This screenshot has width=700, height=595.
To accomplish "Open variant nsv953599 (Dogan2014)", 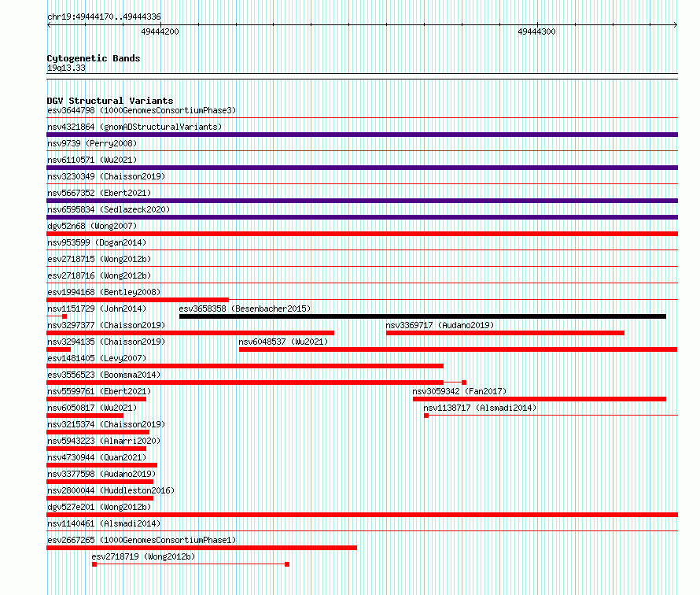I will coord(97,242).
